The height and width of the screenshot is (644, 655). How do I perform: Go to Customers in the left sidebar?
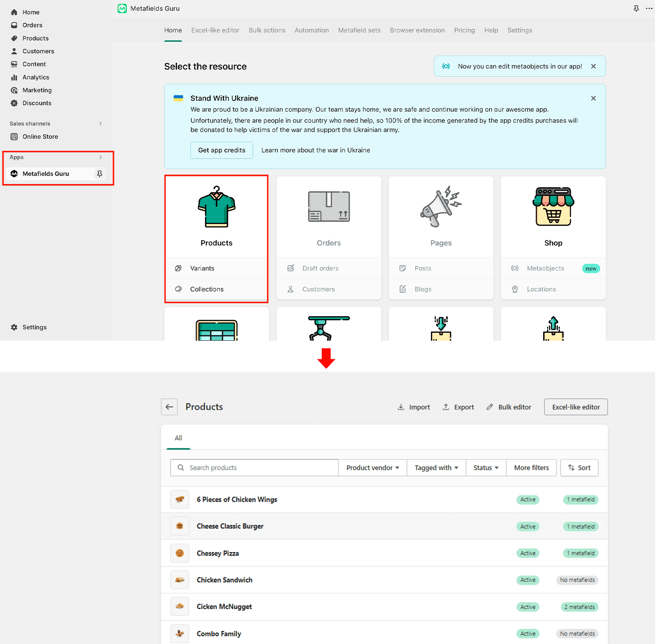[x=38, y=51]
